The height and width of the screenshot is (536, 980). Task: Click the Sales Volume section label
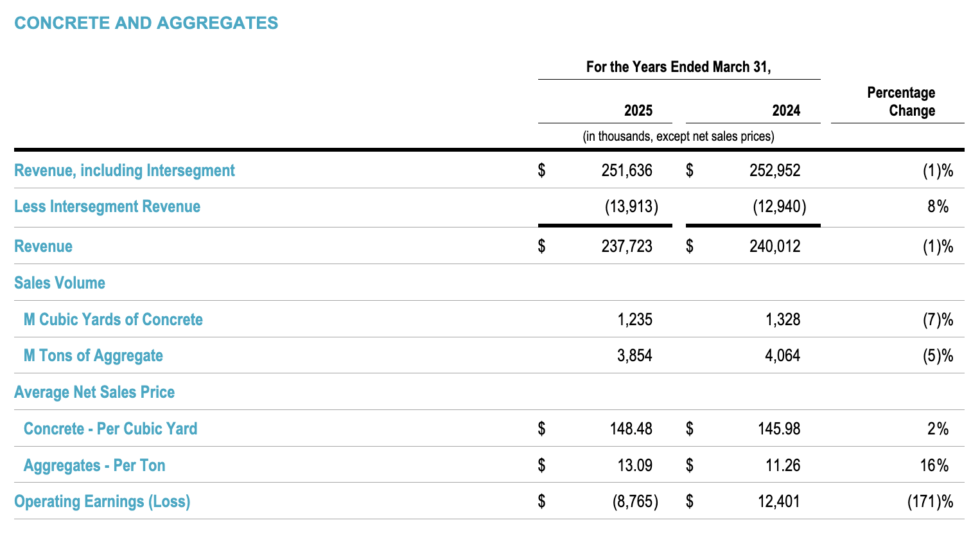tap(60, 282)
